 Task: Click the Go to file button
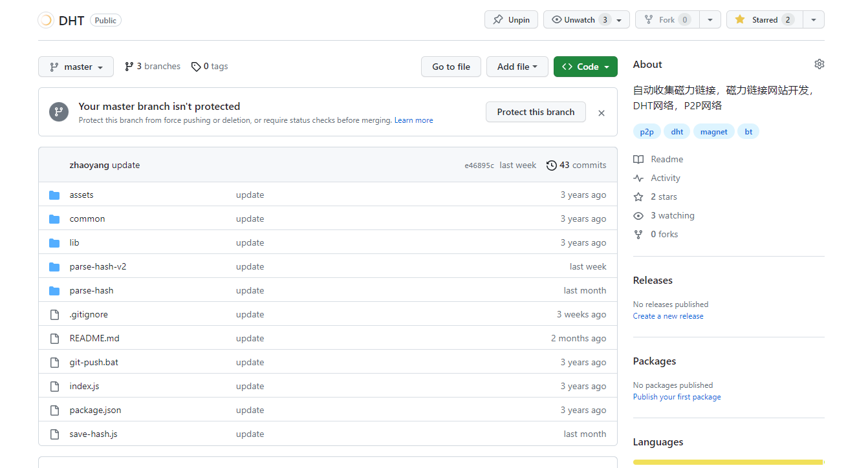point(451,67)
